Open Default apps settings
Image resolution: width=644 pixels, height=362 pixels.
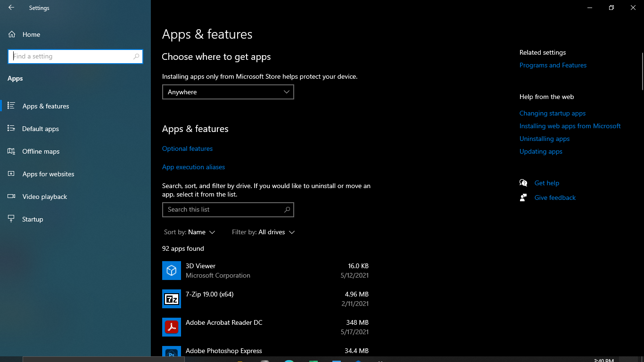point(75,129)
